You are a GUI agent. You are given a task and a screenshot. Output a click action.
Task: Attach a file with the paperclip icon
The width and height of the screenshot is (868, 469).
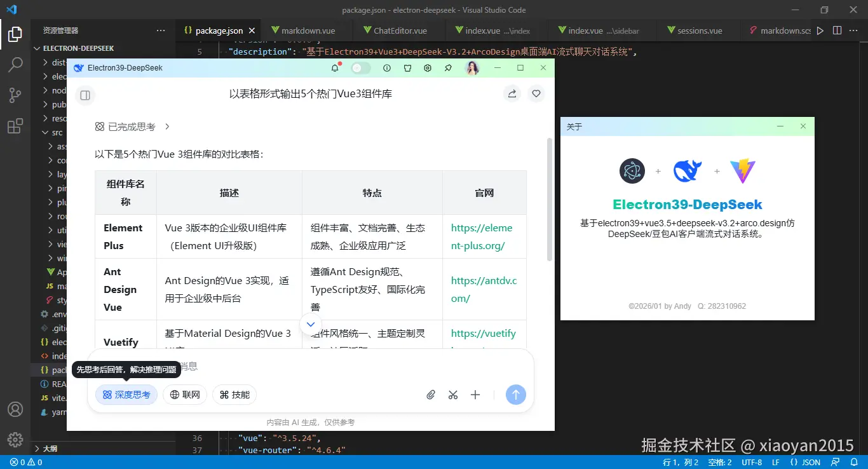coord(430,395)
